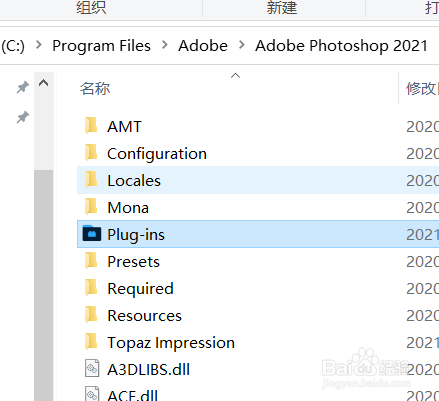The height and width of the screenshot is (401, 439).
Task: Select the Locales folder icon
Action: click(91, 179)
